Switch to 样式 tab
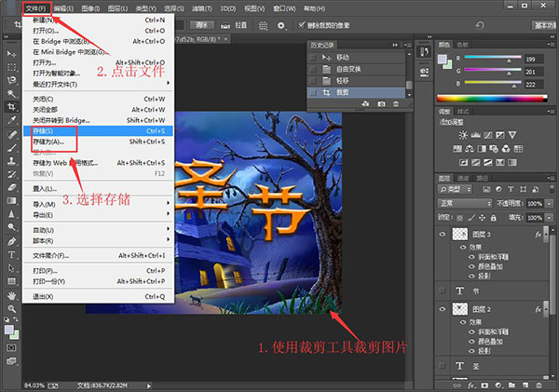The image size is (559, 392). point(463,111)
